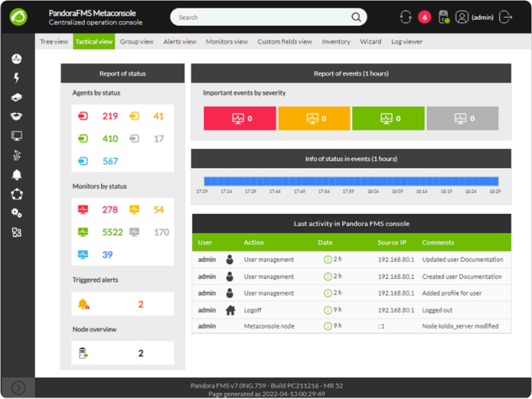This screenshot has width=532, height=399.
Task: Click the red critical events box
Action: (240, 118)
